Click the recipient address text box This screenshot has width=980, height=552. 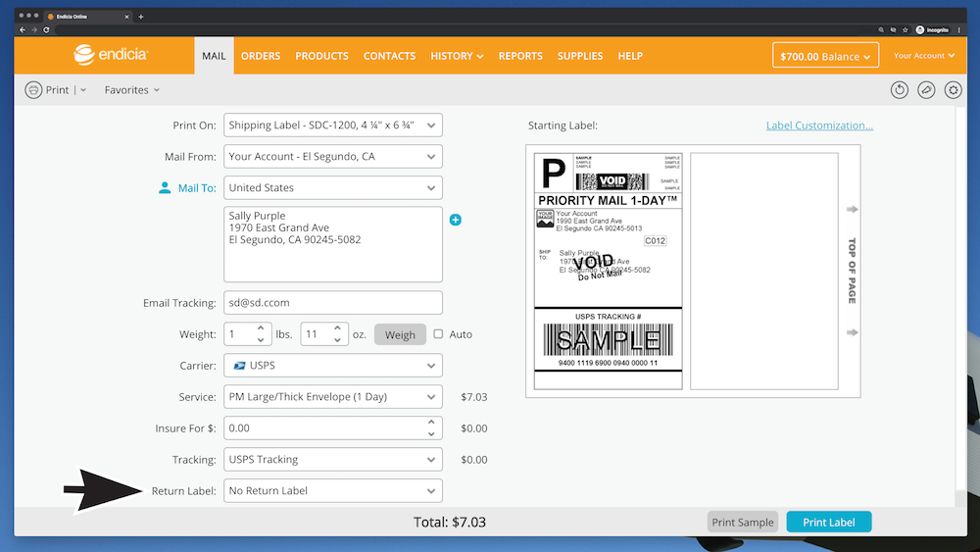point(333,244)
